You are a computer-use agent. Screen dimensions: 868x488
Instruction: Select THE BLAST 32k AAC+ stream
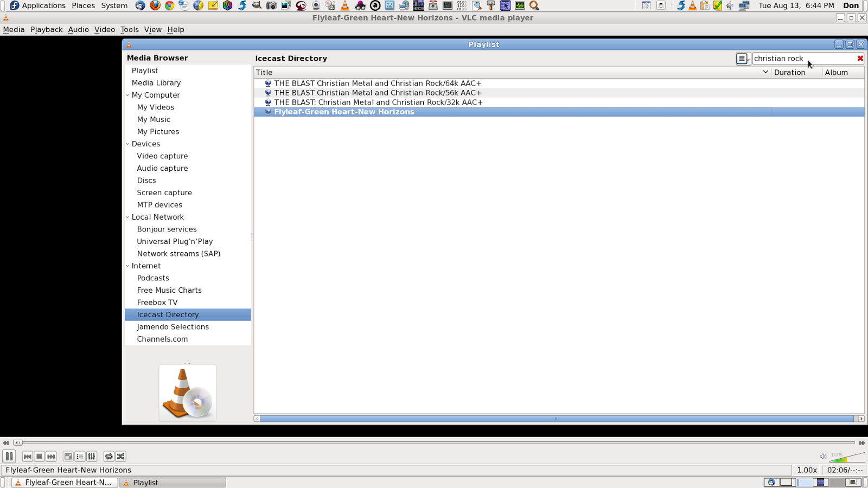click(559, 102)
